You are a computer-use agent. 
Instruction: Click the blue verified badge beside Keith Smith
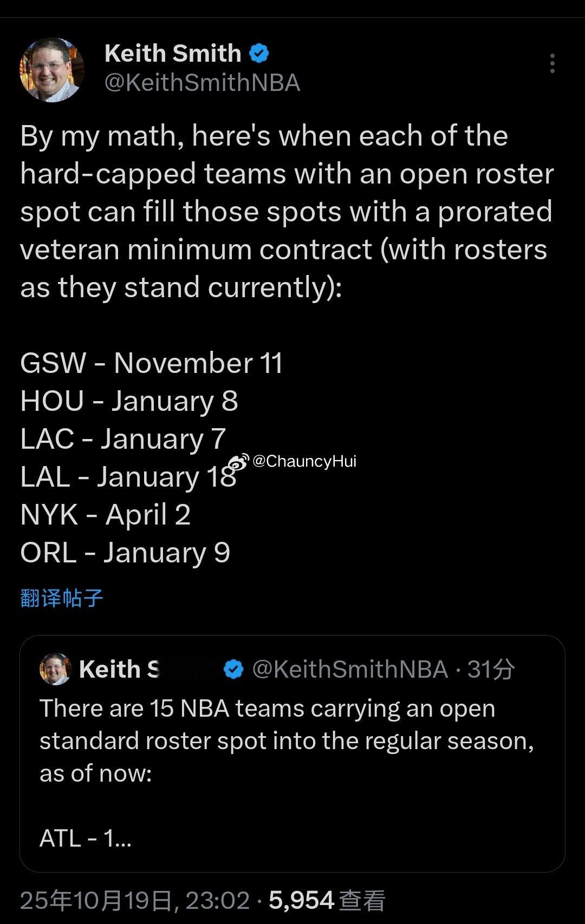(x=259, y=53)
